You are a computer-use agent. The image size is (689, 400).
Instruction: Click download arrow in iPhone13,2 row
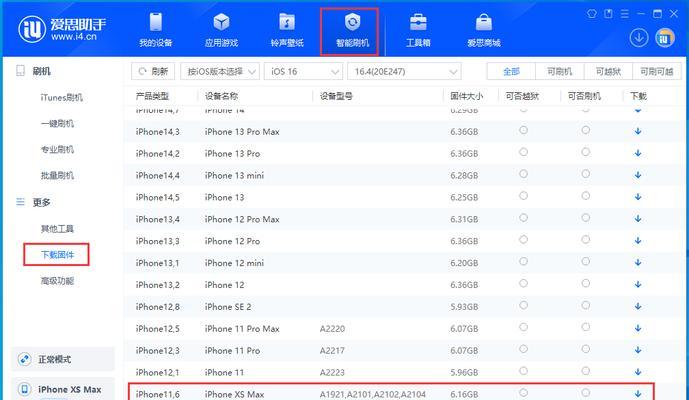(638, 284)
